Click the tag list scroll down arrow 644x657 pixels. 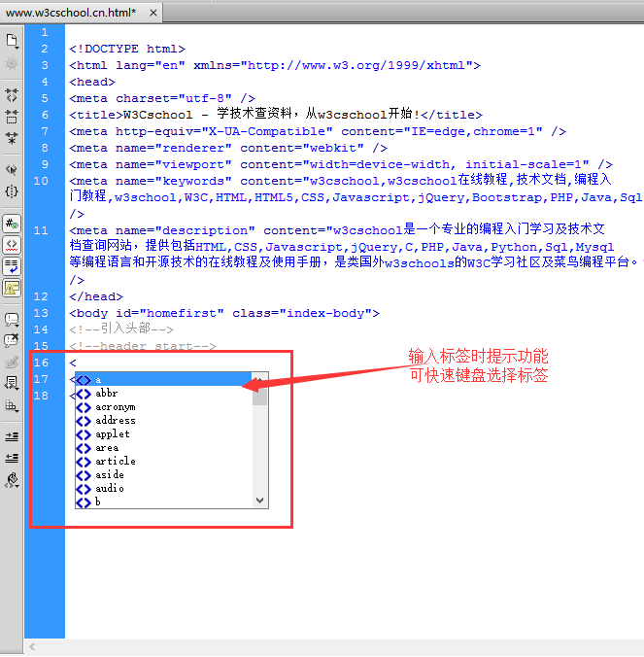(x=259, y=501)
